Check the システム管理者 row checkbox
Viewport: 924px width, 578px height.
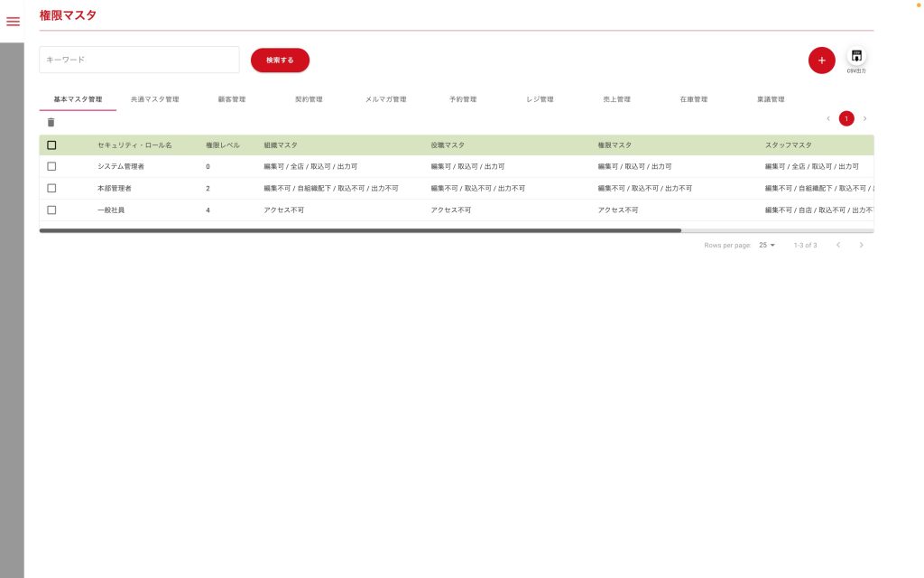pos(51,166)
